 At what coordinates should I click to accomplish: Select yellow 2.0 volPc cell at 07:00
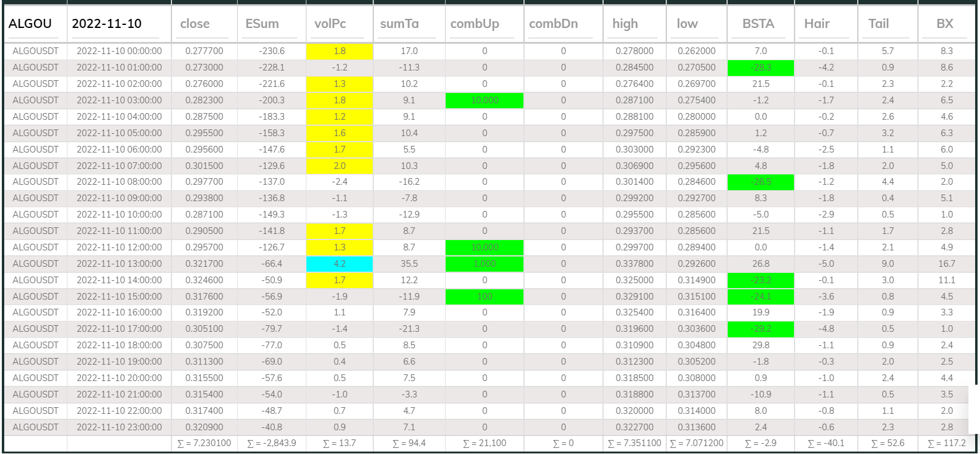tap(339, 166)
